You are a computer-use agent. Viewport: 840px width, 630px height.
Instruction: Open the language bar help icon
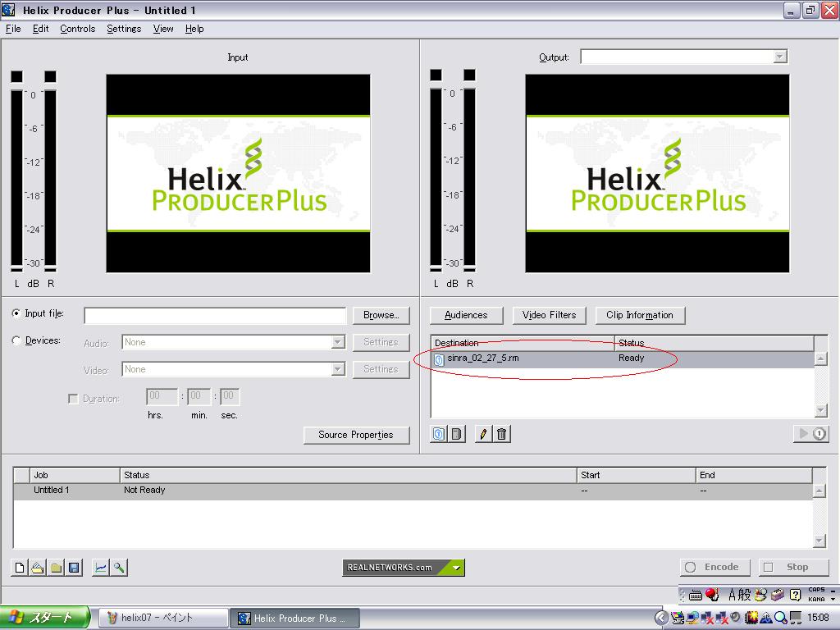pyautogui.click(x=796, y=595)
